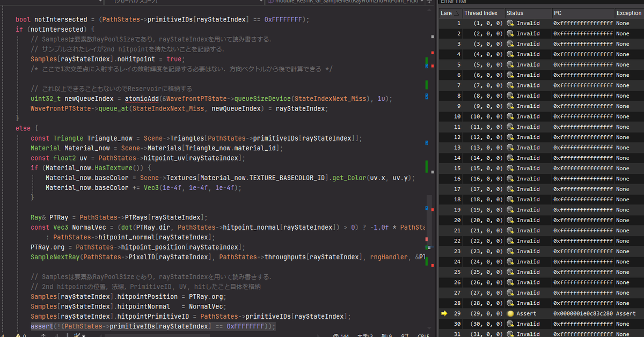Screen dimensions: 644x337
Task: Click the CRLF line ending indicator
Action: coord(423,335)
